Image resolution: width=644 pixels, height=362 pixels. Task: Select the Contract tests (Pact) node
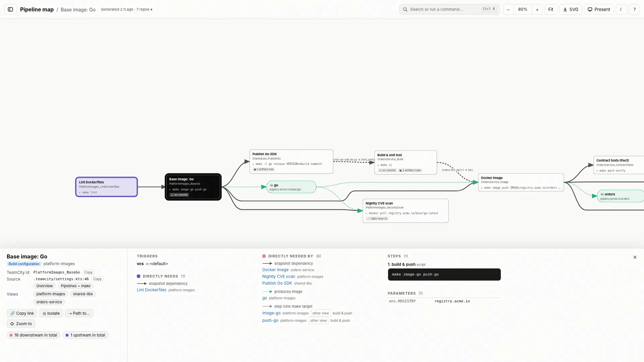point(619,165)
